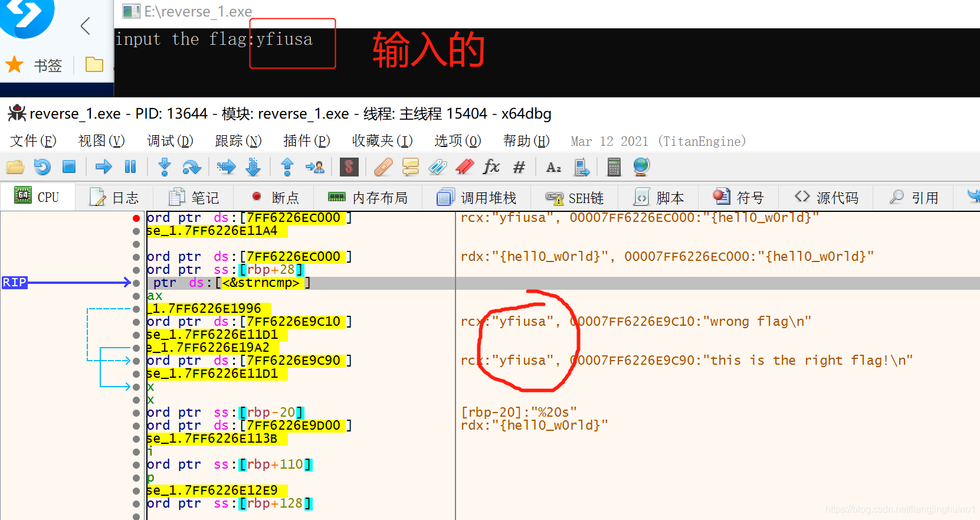Switch to the 符号 (Symbols) tab
The height and width of the screenshot is (520, 980).
(738, 198)
